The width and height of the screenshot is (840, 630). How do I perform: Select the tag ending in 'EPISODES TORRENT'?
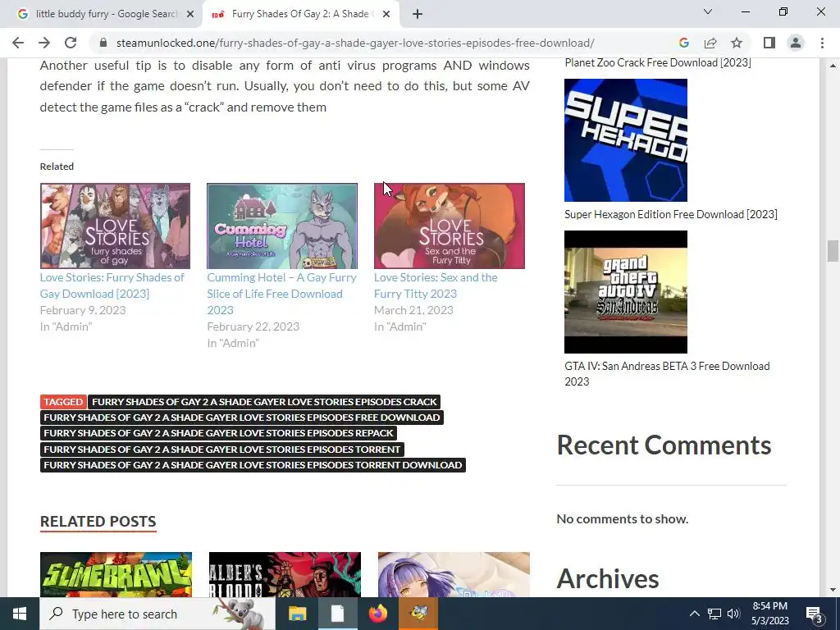221,449
